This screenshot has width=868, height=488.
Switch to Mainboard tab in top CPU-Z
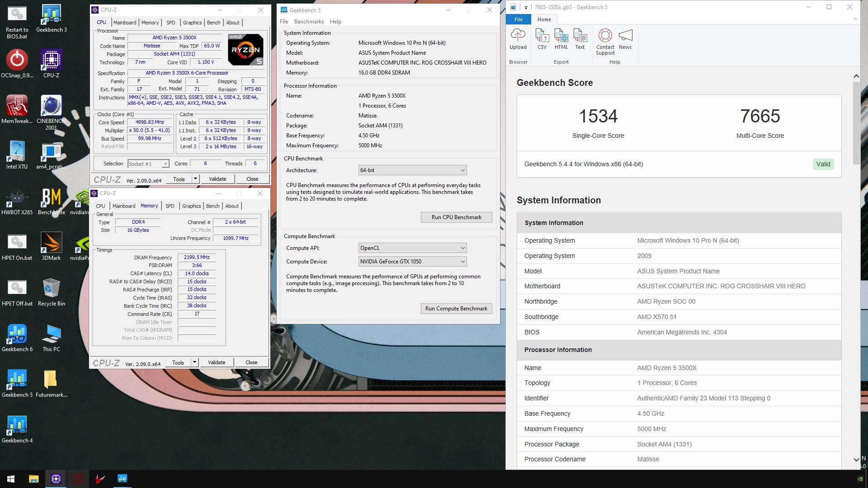[125, 23]
